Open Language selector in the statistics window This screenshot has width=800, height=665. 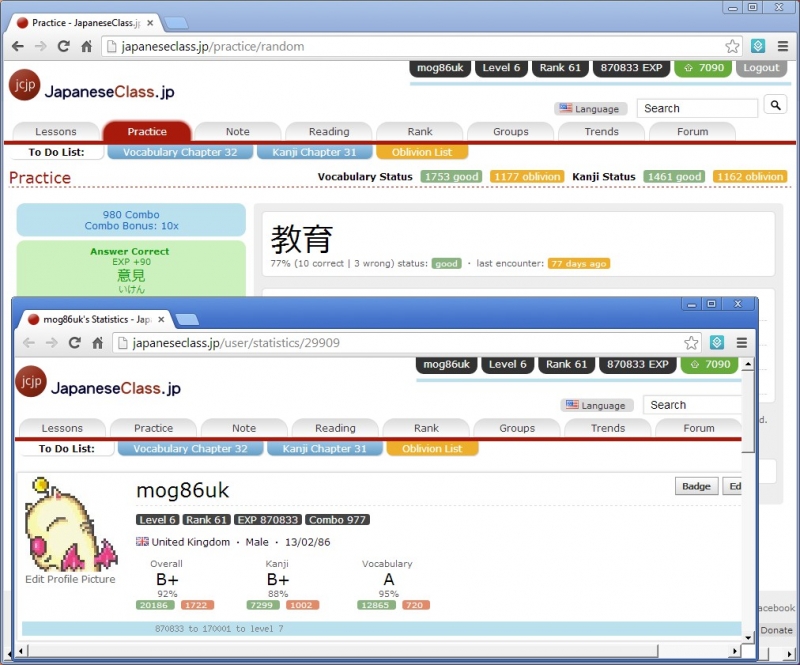click(596, 405)
